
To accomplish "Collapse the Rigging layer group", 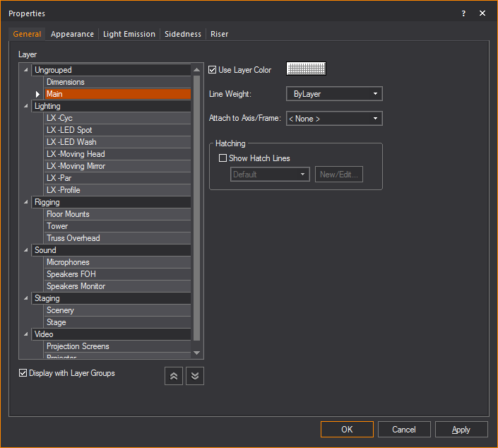I will click(x=26, y=202).
